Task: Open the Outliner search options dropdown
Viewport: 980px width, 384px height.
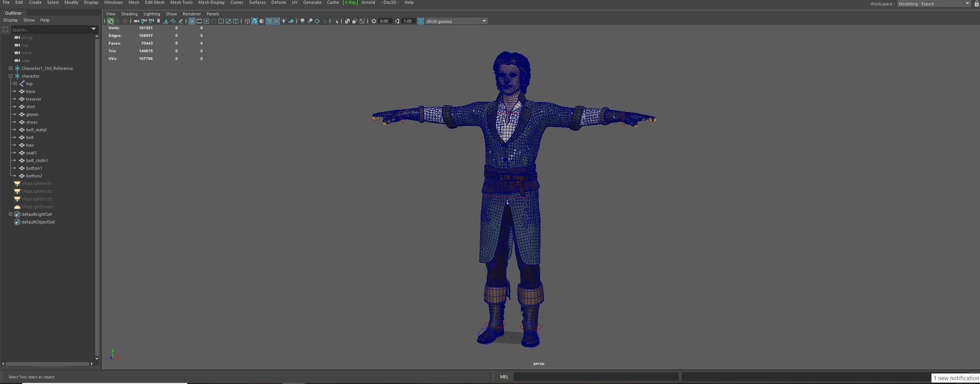Action: [x=93, y=29]
